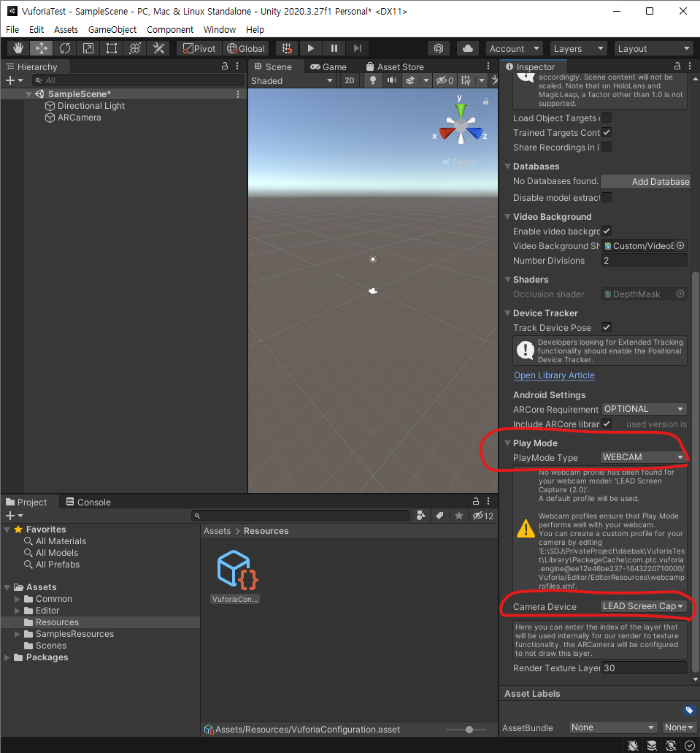700x753 pixels.
Task: Click the scene orientation gizmo
Action: [x=461, y=126]
